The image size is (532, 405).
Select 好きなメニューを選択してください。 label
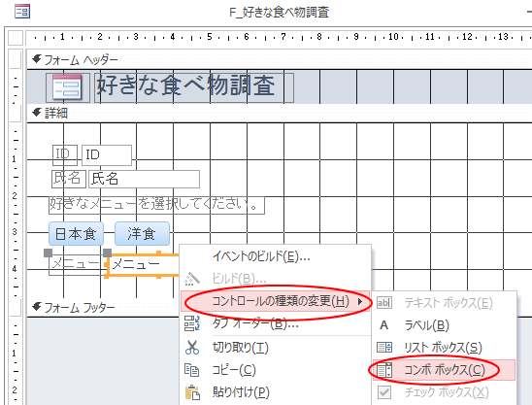[x=156, y=205]
